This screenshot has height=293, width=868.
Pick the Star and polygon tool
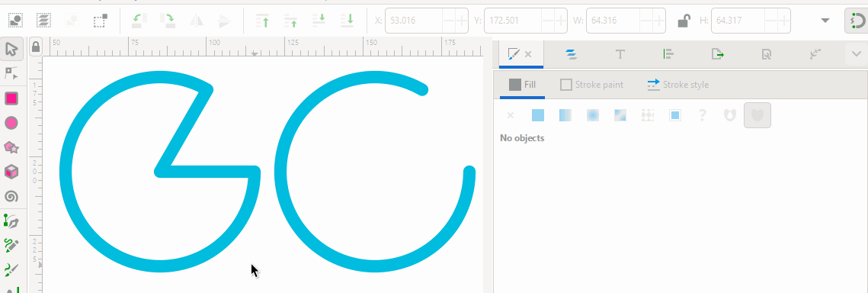click(x=11, y=147)
